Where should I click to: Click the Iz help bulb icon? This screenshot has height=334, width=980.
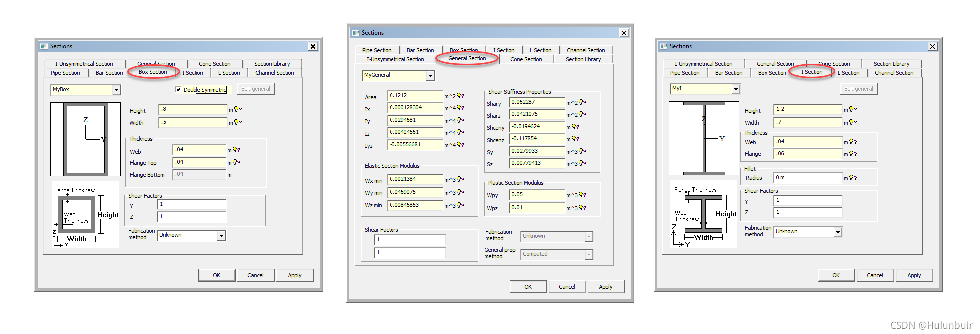(x=461, y=132)
